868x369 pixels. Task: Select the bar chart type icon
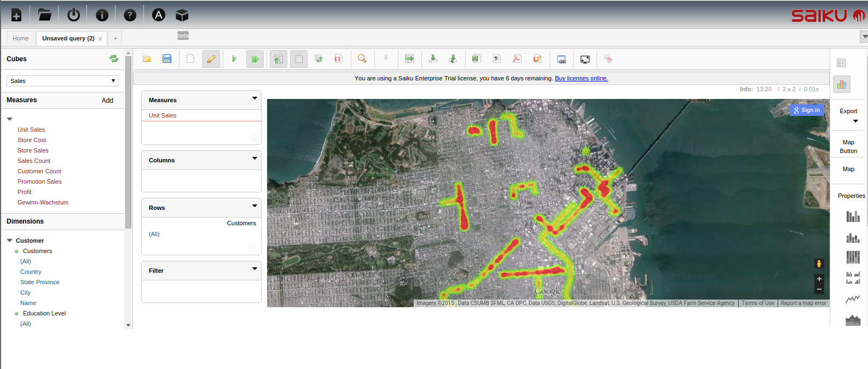[x=853, y=216]
